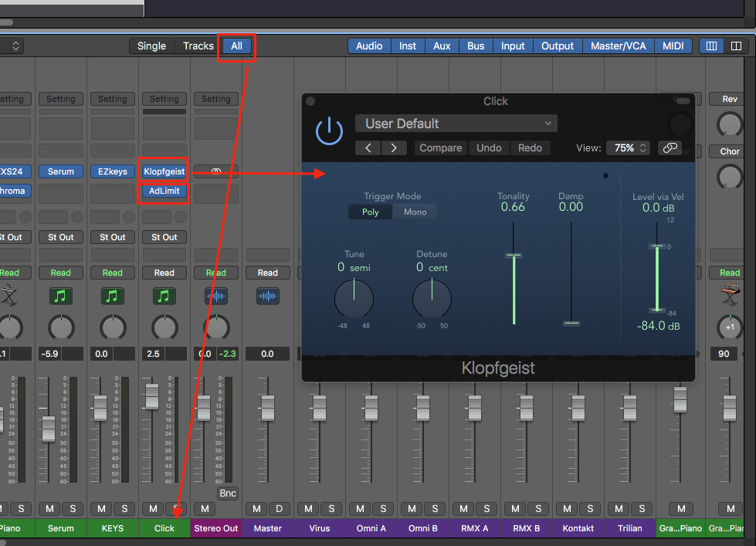Adjust the Tonality slider
The image size is (756, 546).
[x=514, y=256]
